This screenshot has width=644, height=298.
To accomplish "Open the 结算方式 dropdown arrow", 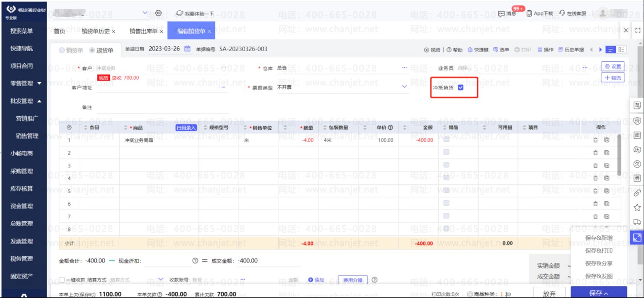I will coord(161,280).
